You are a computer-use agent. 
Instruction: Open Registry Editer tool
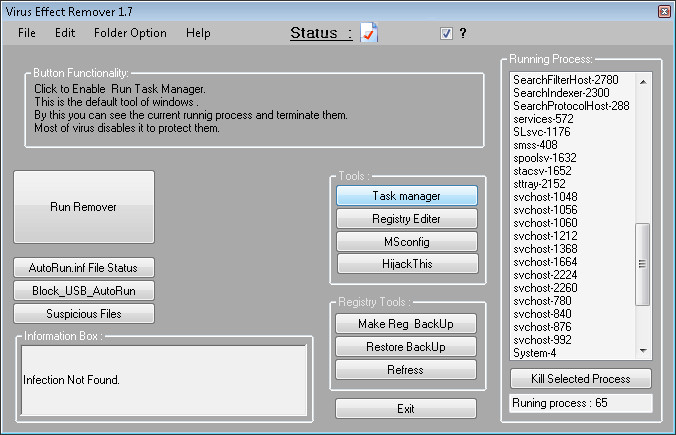coord(407,219)
